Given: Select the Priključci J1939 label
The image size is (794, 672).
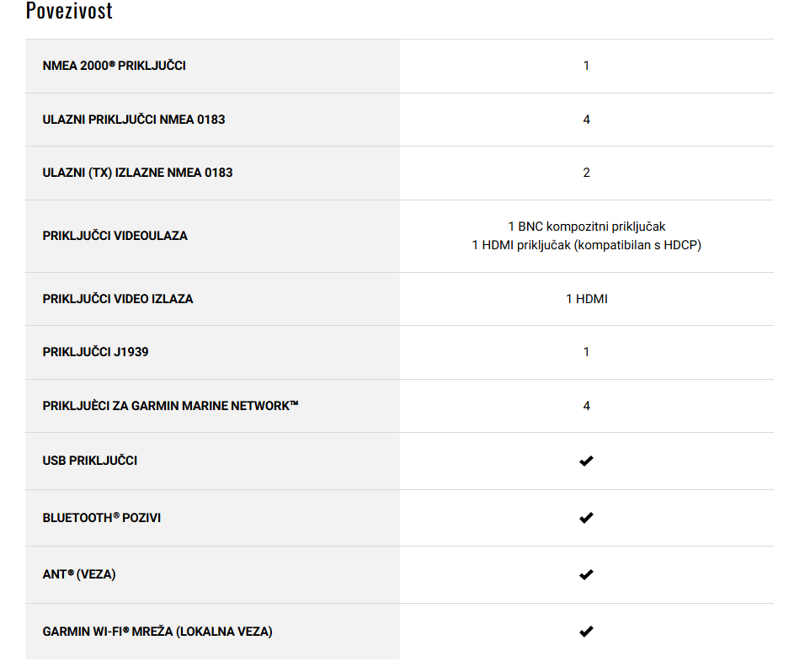Looking at the screenshot, I should pyautogui.click(x=95, y=352).
